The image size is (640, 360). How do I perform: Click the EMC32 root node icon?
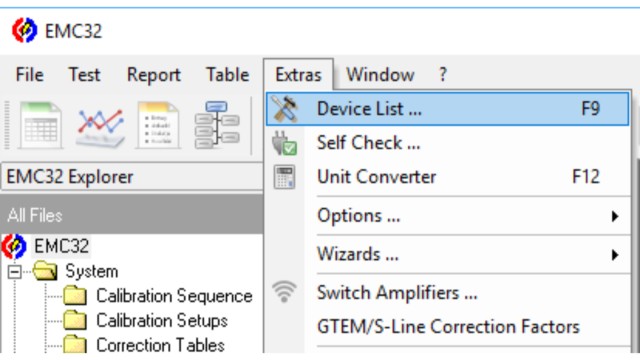pyautogui.click(x=14, y=246)
